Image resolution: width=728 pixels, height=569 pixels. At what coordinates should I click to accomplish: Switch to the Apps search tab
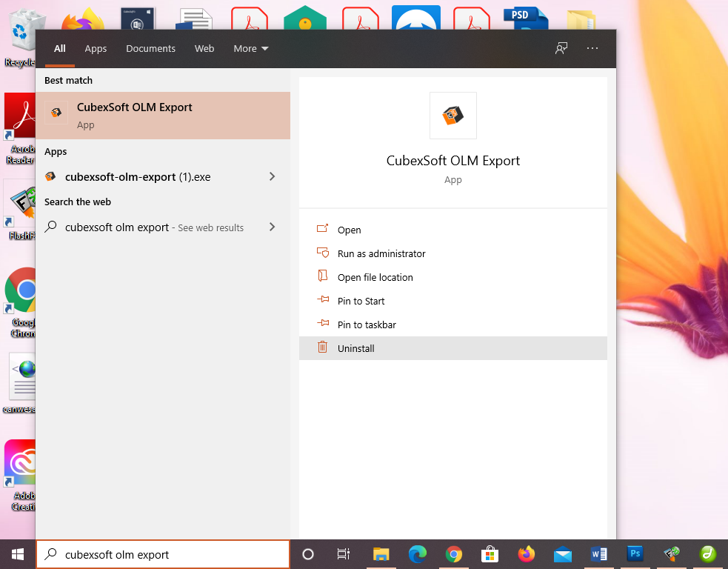(x=96, y=49)
